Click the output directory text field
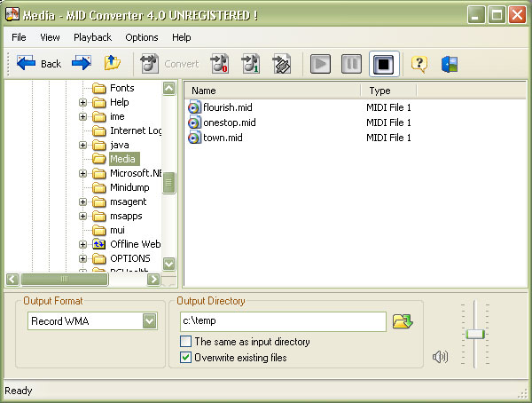The height and width of the screenshot is (403, 532). 283,321
